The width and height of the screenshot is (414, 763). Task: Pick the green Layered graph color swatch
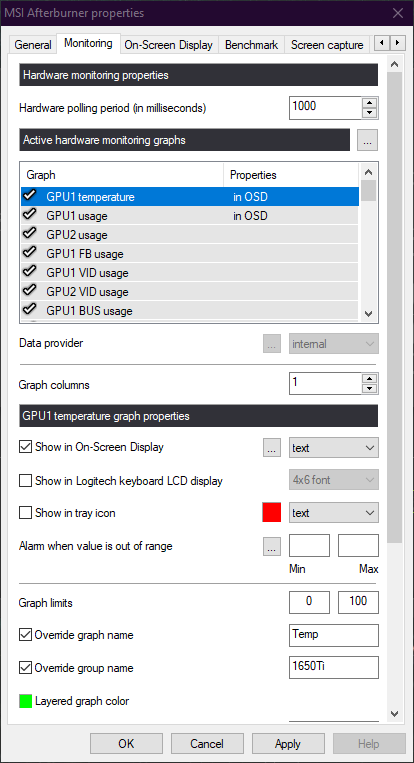coord(25,701)
